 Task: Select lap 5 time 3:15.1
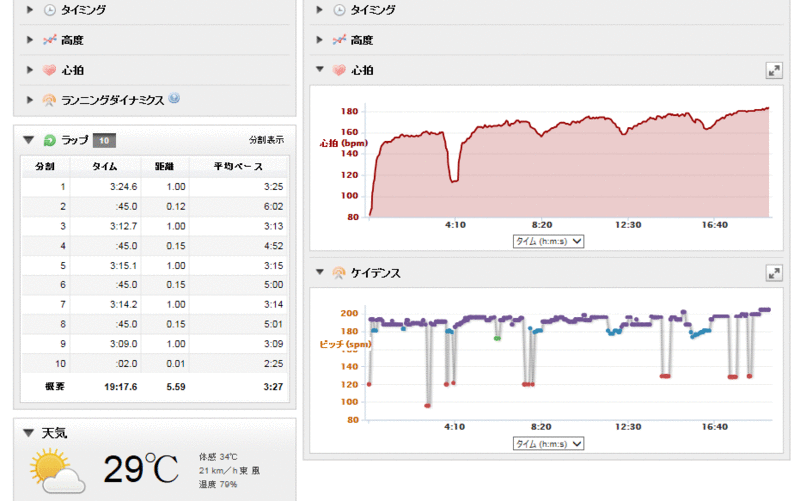[x=123, y=266]
